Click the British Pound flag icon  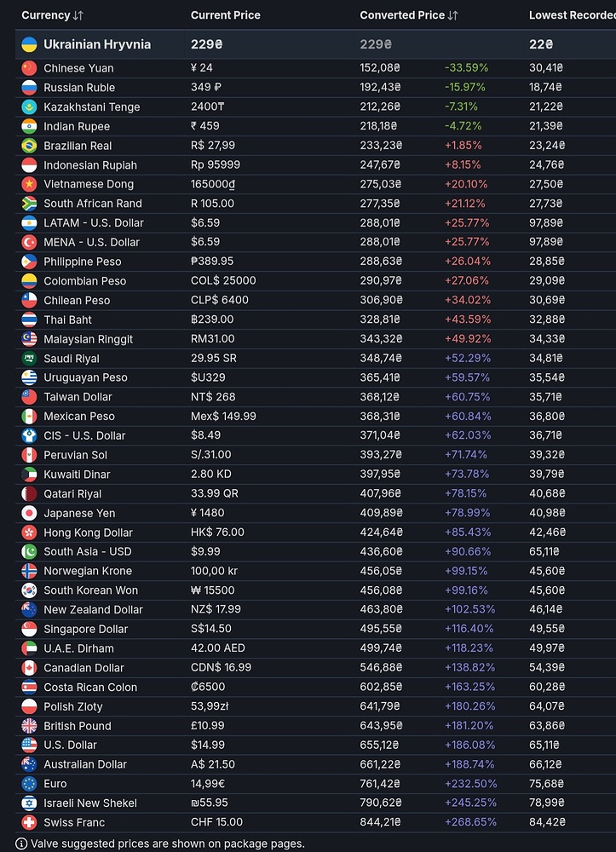[x=29, y=726]
